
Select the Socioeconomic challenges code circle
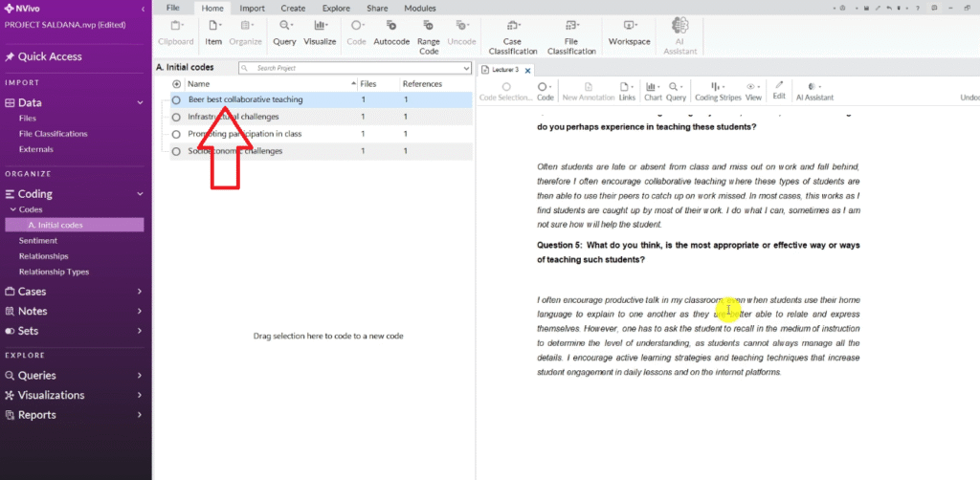click(x=176, y=151)
